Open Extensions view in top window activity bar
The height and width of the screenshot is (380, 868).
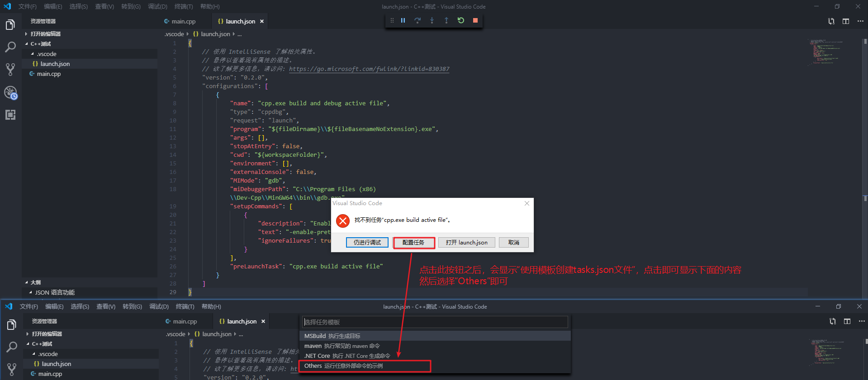pyautogui.click(x=10, y=115)
